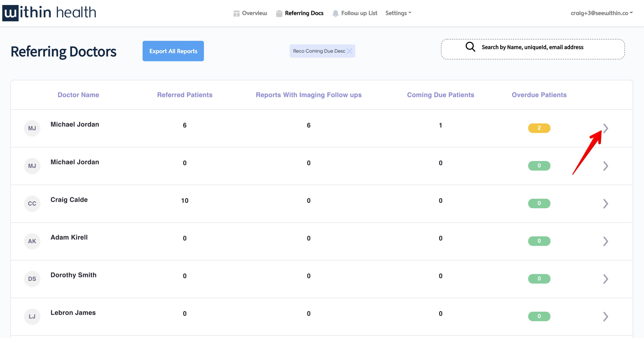Sort by Overdue Patients column header
This screenshot has height=338, width=644.
tap(539, 95)
